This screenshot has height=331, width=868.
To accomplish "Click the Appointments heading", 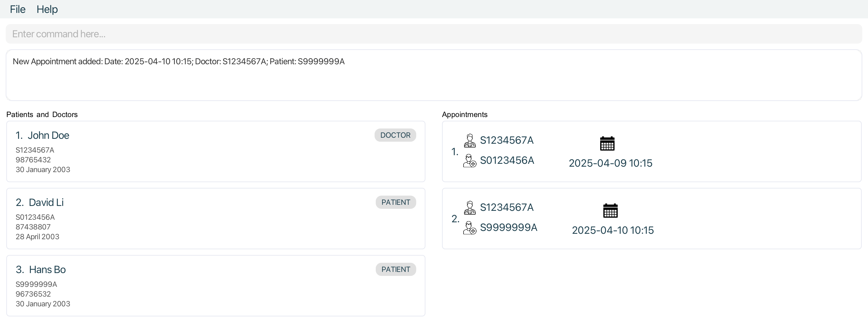I will tap(465, 114).
